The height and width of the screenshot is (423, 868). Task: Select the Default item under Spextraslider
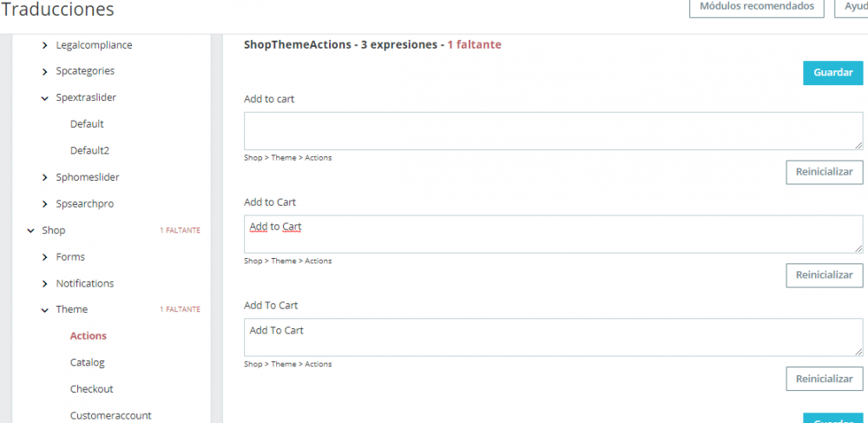[87, 124]
